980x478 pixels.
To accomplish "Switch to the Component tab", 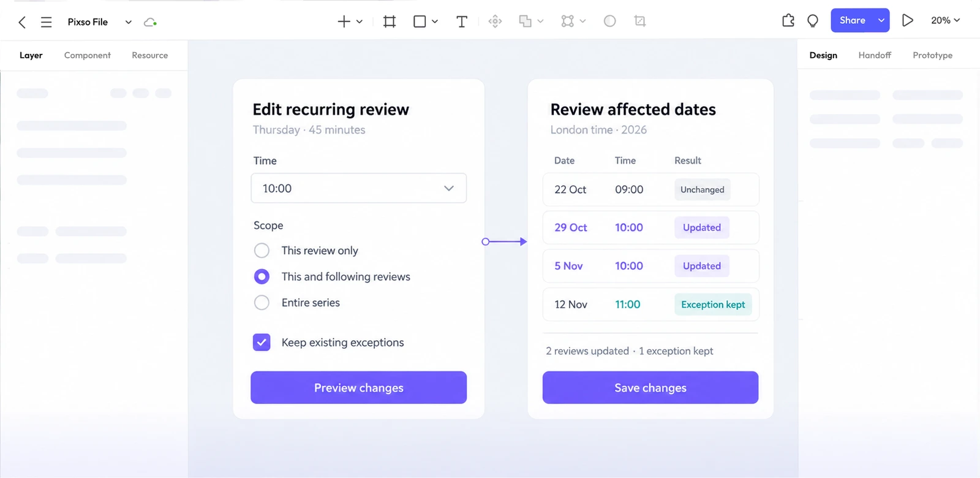I will [88, 55].
